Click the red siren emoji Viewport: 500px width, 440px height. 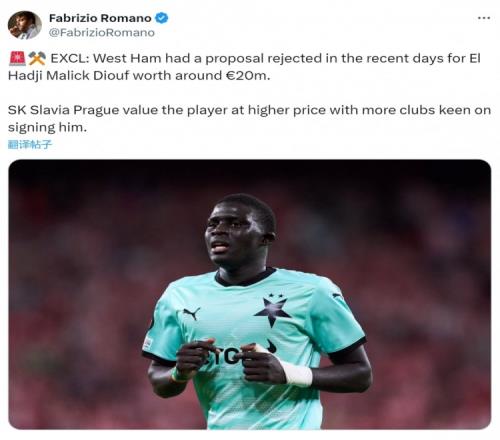tap(17, 59)
